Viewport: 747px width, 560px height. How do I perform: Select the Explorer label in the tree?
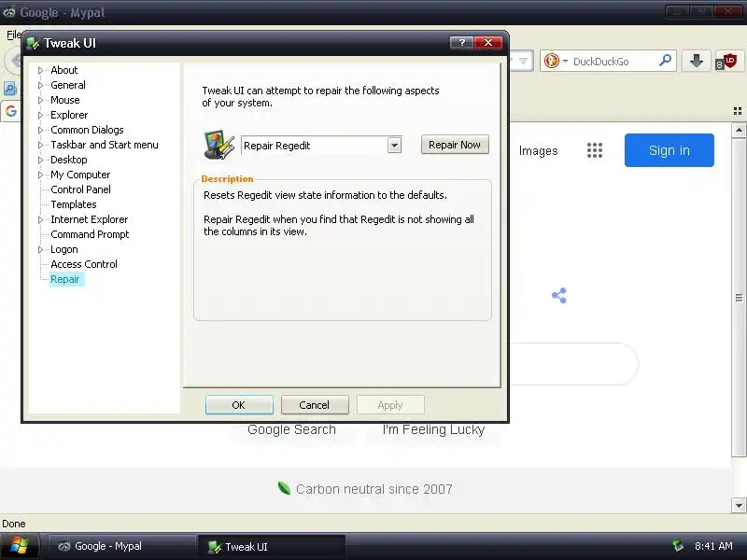pos(69,115)
